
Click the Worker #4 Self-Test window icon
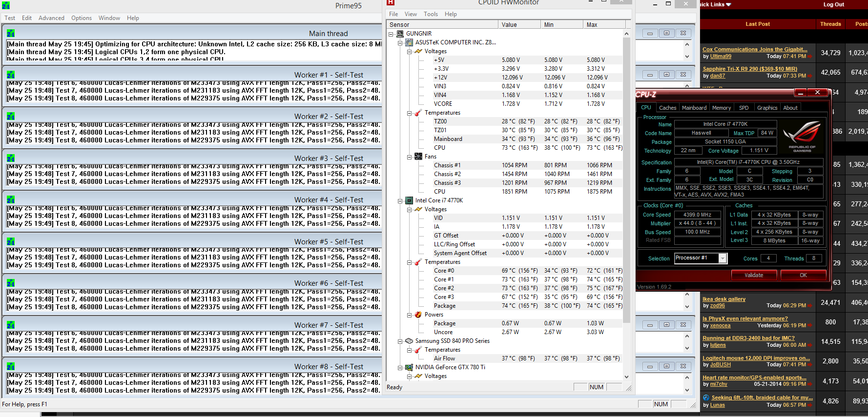point(11,199)
